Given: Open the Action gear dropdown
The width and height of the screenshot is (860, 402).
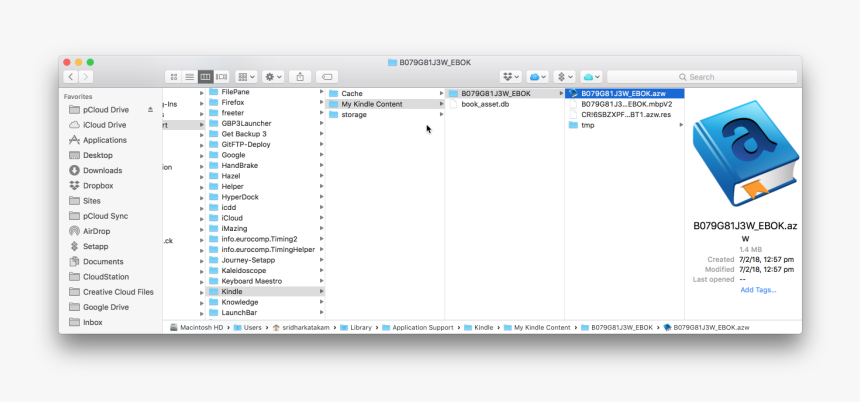Looking at the screenshot, I should click(x=274, y=77).
